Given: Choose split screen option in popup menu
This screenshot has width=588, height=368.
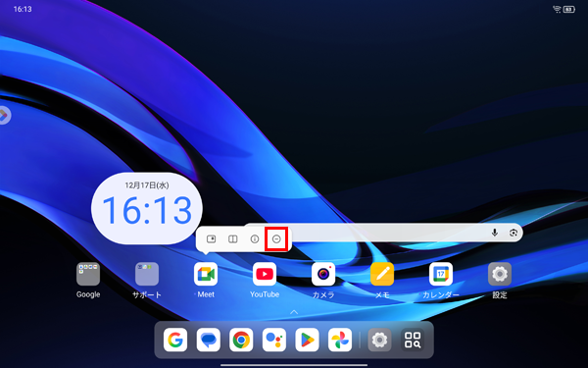Looking at the screenshot, I should (233, 238).
